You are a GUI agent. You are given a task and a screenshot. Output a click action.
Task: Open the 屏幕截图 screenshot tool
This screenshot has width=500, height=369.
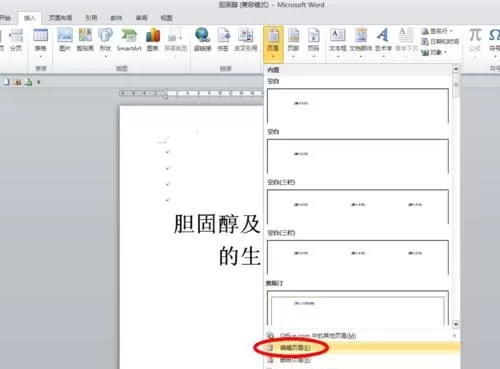coord(175,43)
